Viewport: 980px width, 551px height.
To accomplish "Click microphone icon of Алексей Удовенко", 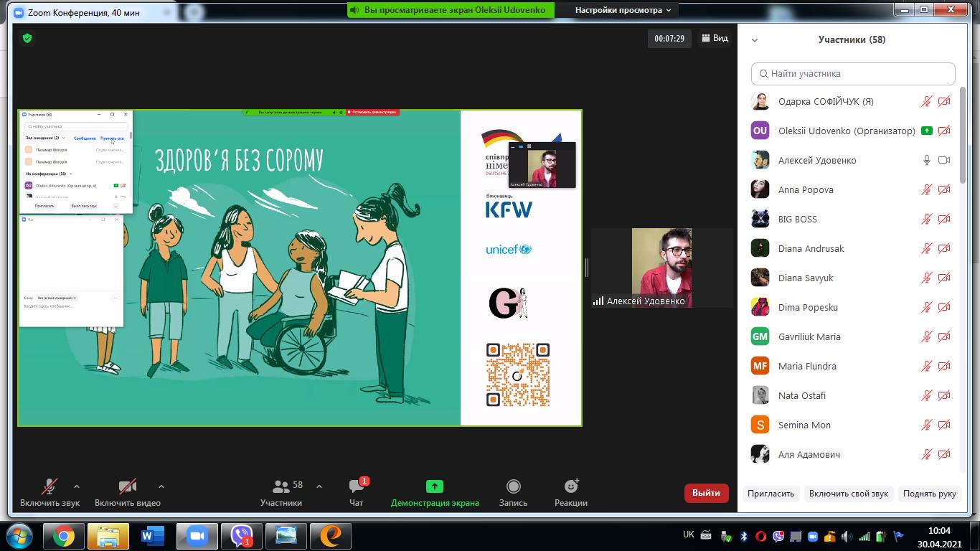I will tap(927, 160).
